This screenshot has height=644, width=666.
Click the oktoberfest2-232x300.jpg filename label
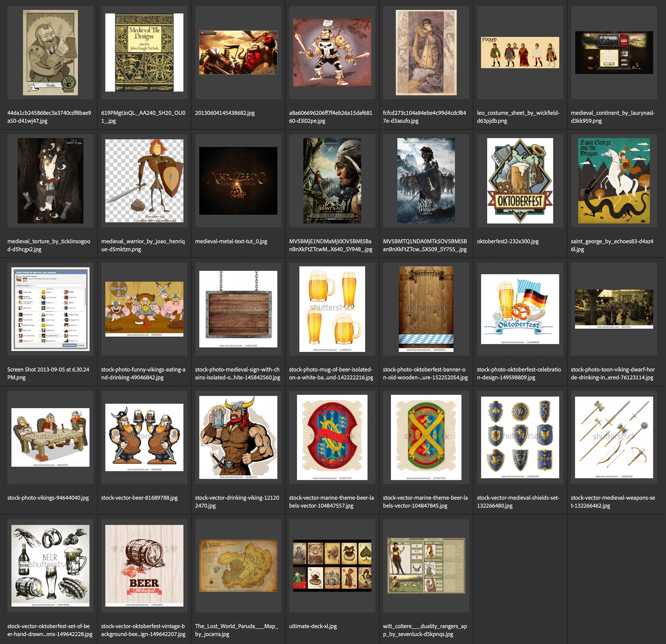tap(507, 241)
